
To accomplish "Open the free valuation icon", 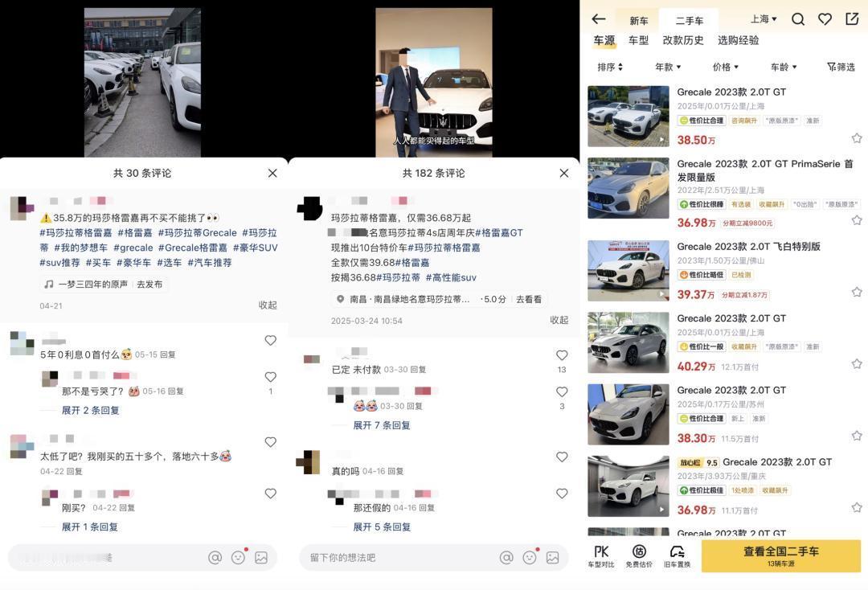I will click(639, 555).
